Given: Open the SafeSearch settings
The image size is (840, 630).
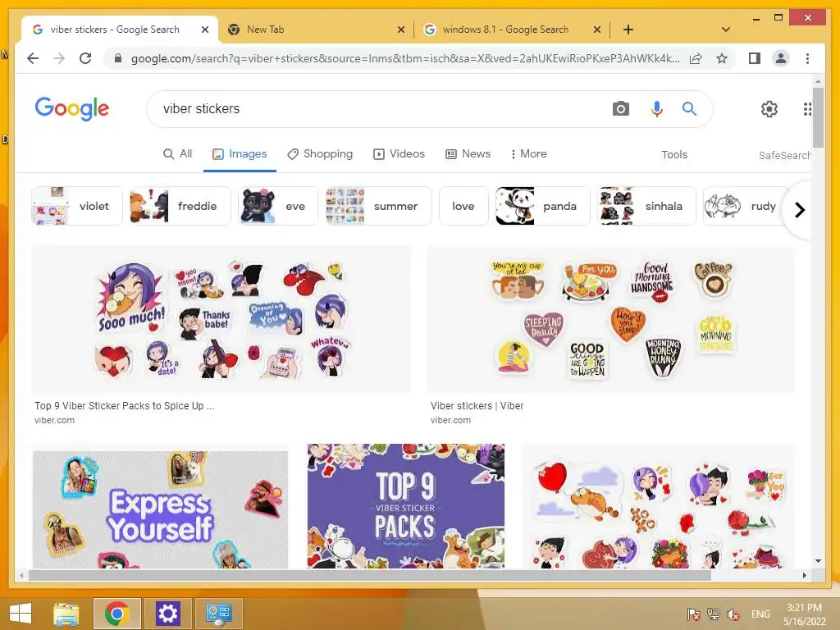Looking at the screenshot, I should (x=785, y=155).
